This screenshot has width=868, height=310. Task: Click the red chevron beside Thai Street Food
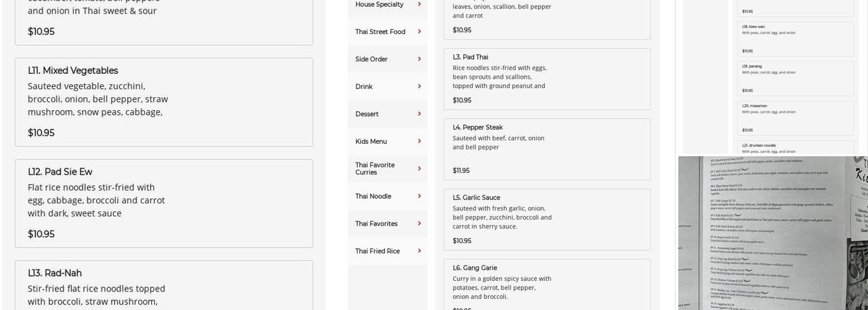[420, 32]
